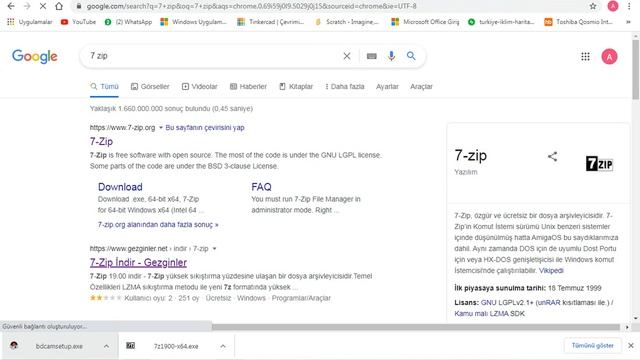Open the Araçlar search tools
The height and width of the screenshot is (360, 640).
tap(421, 87)
